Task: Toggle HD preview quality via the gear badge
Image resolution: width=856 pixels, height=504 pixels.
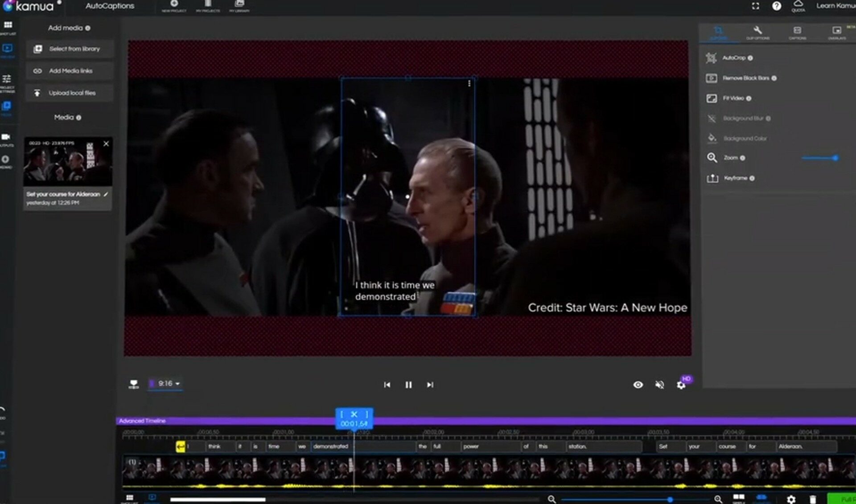Action: click(x=687, y=380)
